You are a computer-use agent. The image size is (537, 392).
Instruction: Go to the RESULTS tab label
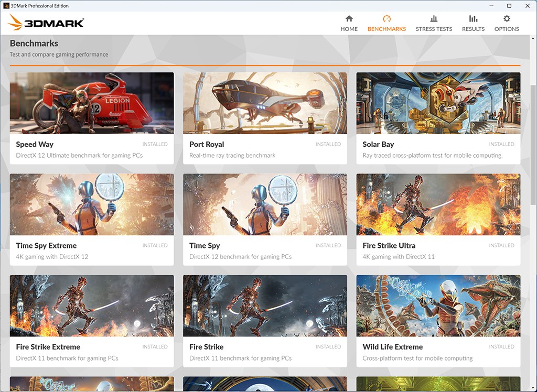473,29
